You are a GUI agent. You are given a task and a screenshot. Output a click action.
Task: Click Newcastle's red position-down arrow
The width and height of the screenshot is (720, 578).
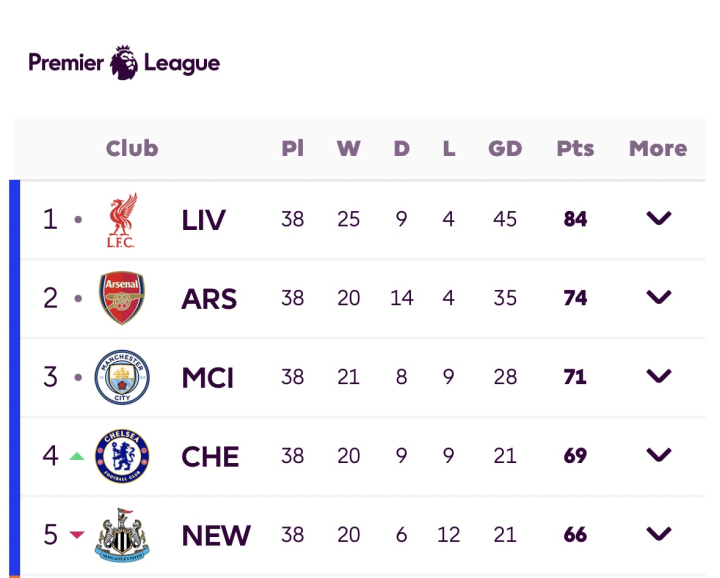pos(77,534)
